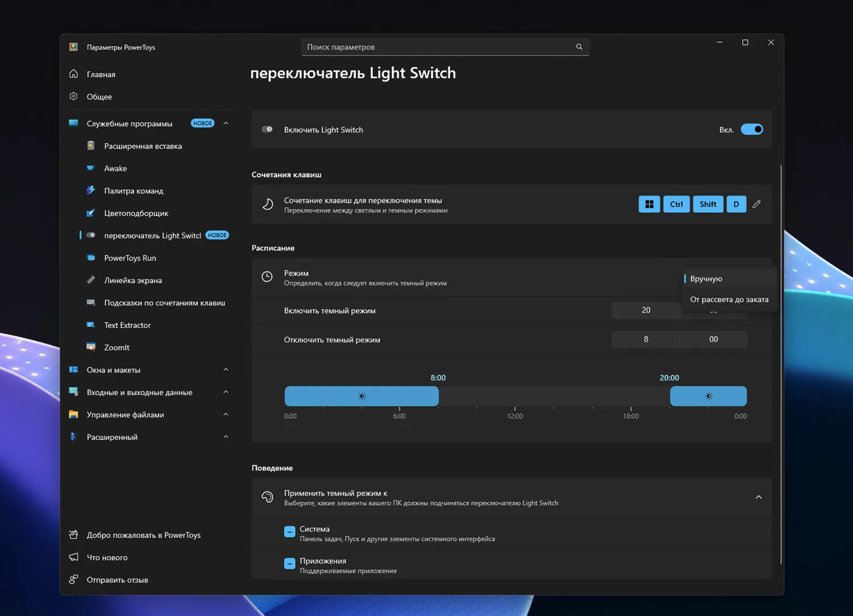Click the pencil icon to edit shortcut
Screen dimensions: 853x616
pyautogui.click(x=756, y=204)
